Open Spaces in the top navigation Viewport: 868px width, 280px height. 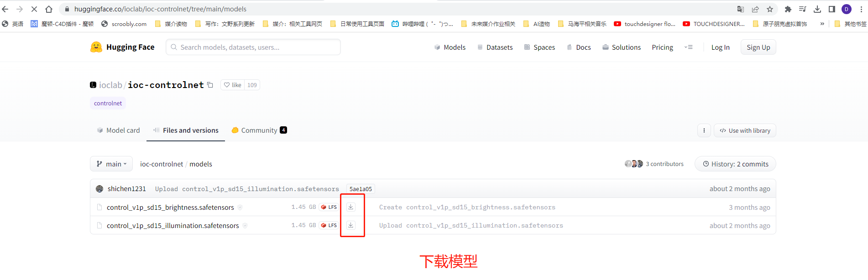coord(540,47)
